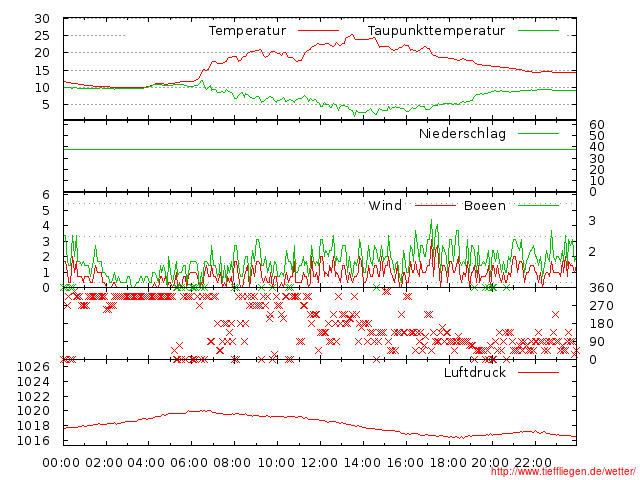Click the 14:00 time axis label
Image resolution: width=640 pixels, height=480 pixels.
point(362,463)
